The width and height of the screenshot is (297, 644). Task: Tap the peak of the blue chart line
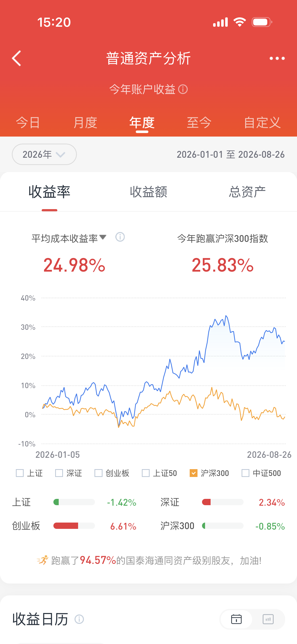click(x=226, y=315)
